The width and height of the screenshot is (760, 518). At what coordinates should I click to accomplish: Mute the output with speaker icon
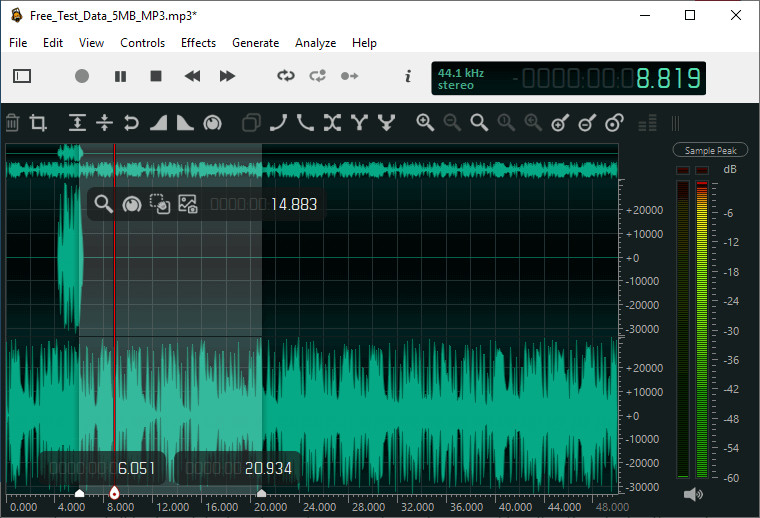tap(692, 494)
